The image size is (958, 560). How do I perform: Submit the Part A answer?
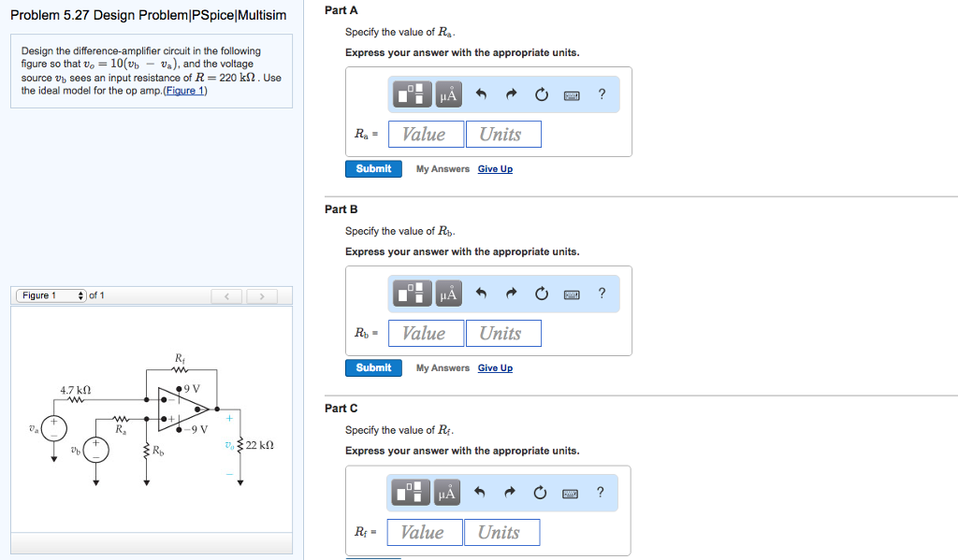tap(373, 169)
